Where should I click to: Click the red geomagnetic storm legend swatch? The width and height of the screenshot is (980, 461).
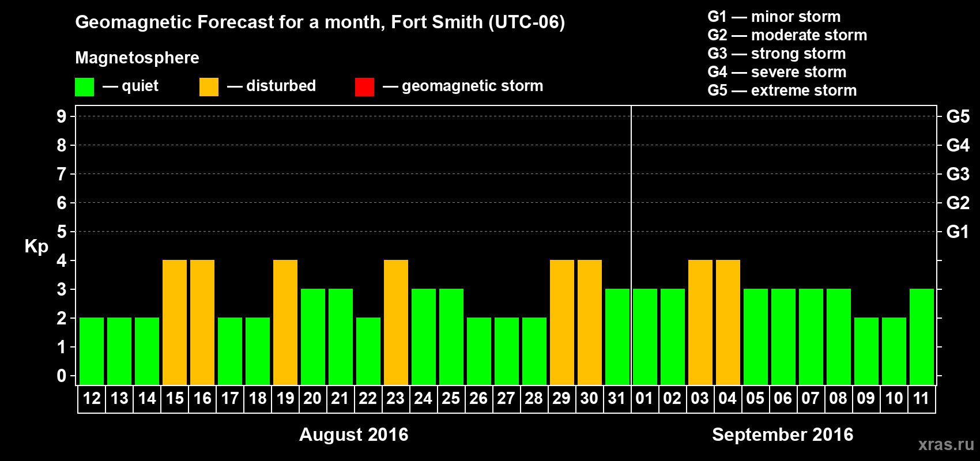[x=364, y=87]
